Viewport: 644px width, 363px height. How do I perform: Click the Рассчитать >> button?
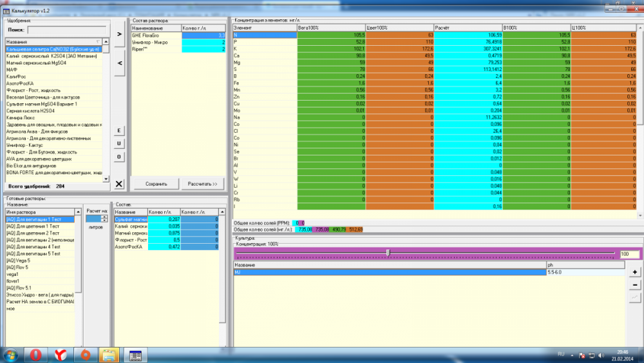point(202,184)
